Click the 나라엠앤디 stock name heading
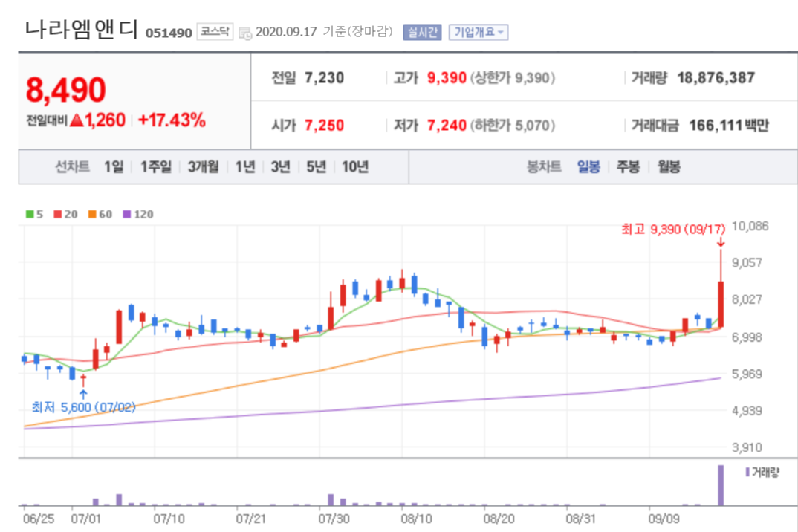The image size is (798, 532). (82, 30)
